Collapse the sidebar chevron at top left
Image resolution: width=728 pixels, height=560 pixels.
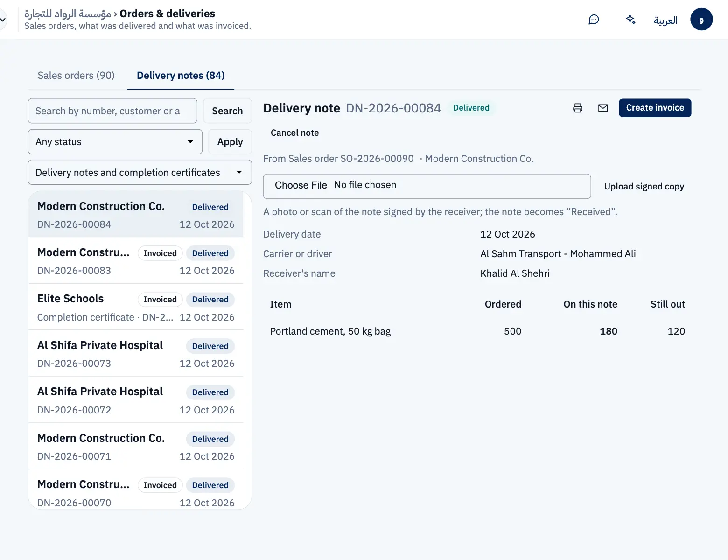coord(3,20)
